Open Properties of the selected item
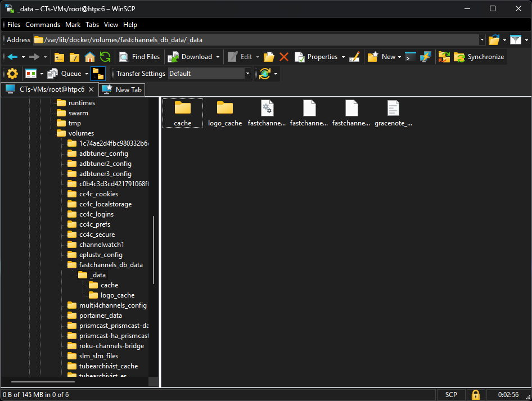Screen dimensions: 532x401 316,57
